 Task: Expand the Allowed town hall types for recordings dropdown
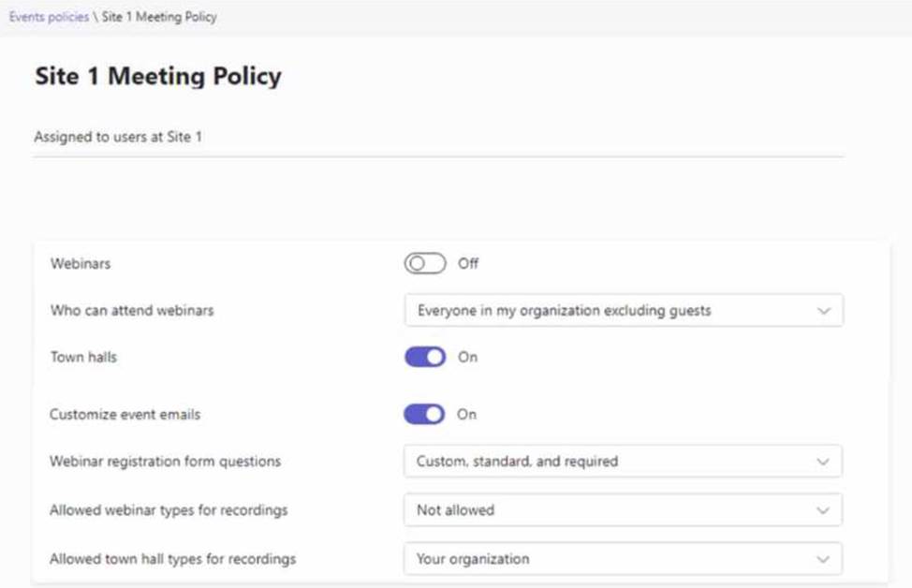(623, 559)
